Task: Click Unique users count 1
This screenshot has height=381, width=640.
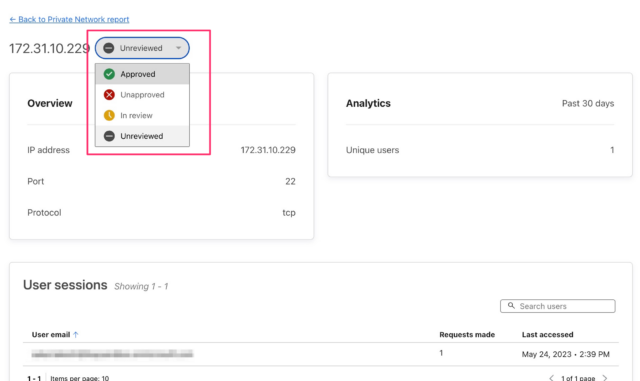Action: coord(612,150)
